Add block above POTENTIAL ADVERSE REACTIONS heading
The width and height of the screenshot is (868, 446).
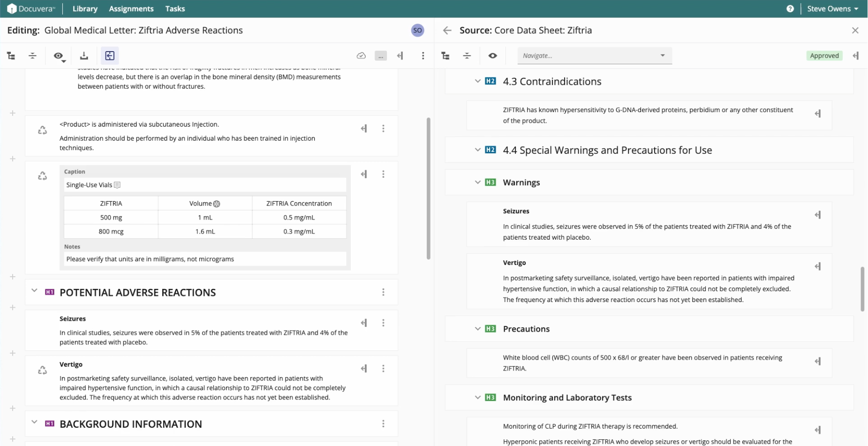(x=13, y=277)
